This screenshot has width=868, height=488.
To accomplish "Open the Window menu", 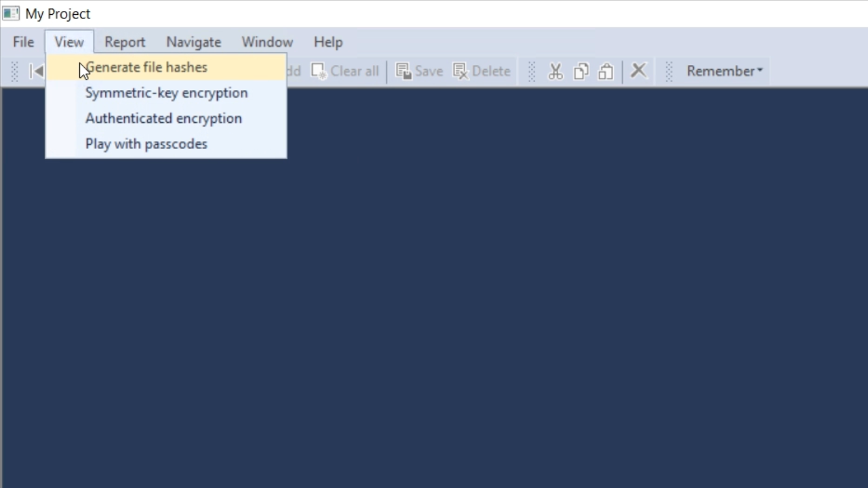I will [x=267, y=42].
